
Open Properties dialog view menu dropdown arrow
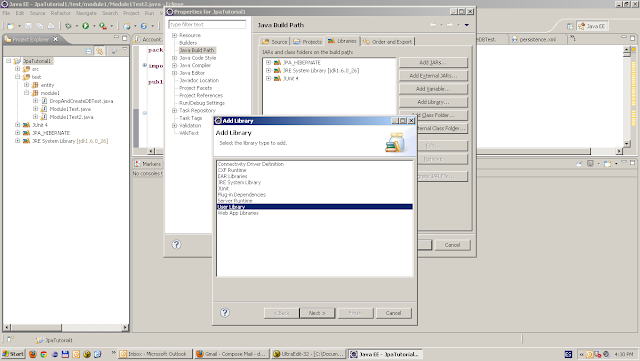click(x=467, y=25)
